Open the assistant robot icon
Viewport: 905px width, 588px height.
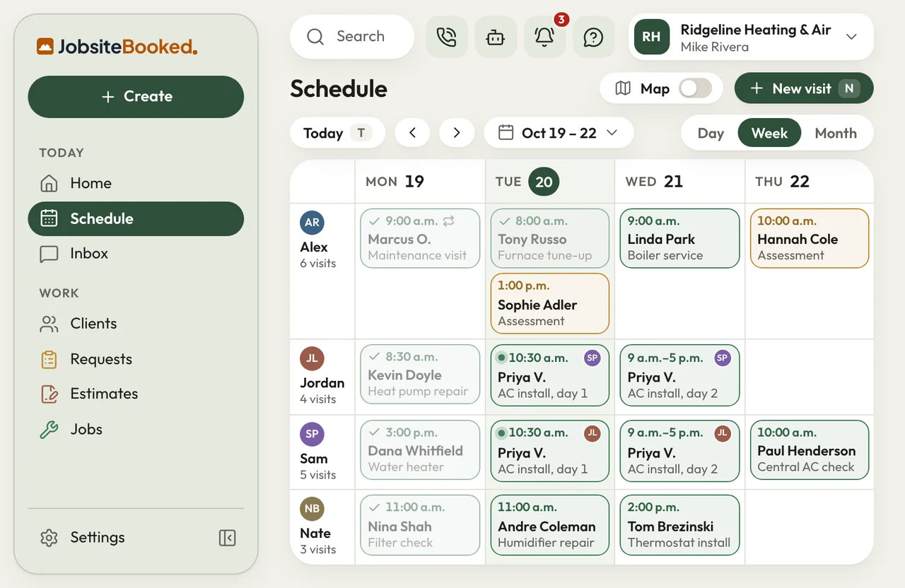[496, 37]
